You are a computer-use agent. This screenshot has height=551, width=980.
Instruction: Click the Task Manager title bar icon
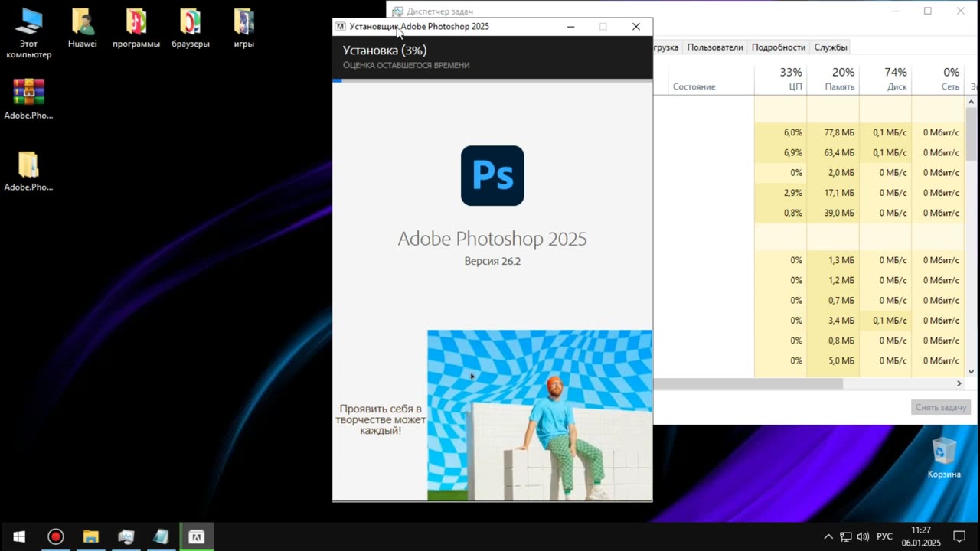(x=397, y=11)
